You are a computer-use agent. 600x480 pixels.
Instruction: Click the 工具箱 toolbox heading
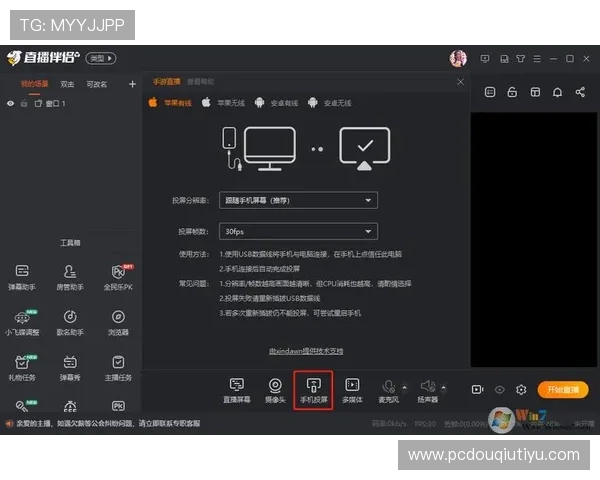(70, 243)
